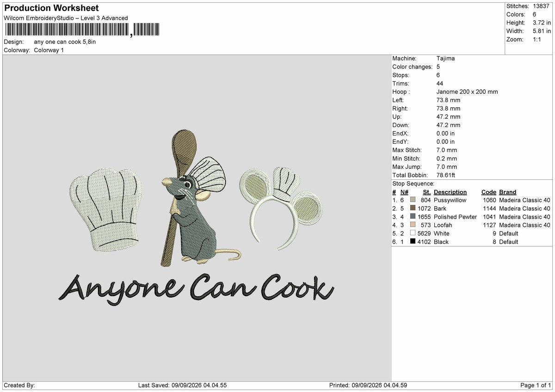
Task: Click the 'Production Worksheet' title
Action: click(51, 8)
